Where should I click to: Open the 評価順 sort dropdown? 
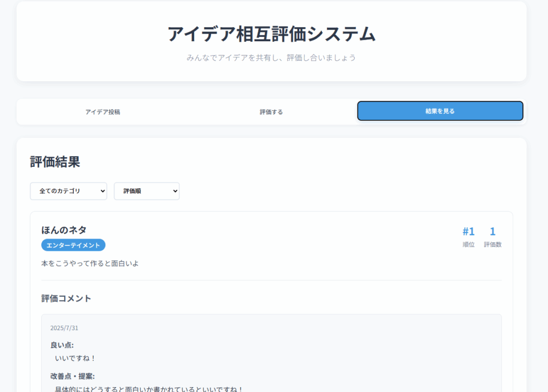[x=147, y=191]
